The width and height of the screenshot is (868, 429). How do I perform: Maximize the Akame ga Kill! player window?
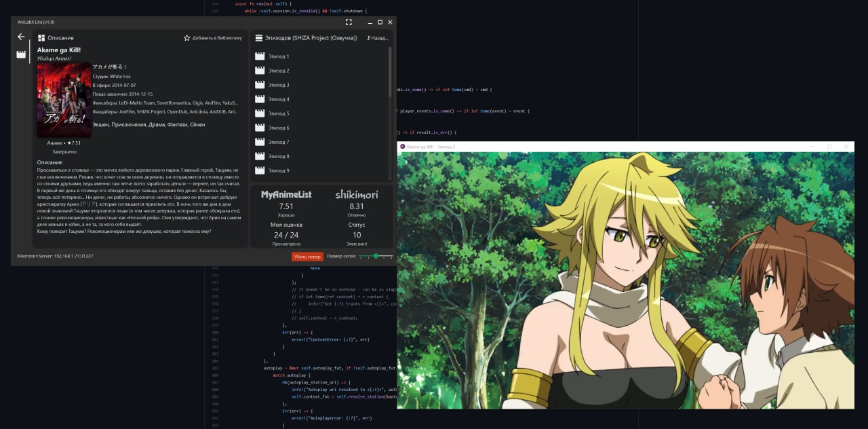(829, 147)
